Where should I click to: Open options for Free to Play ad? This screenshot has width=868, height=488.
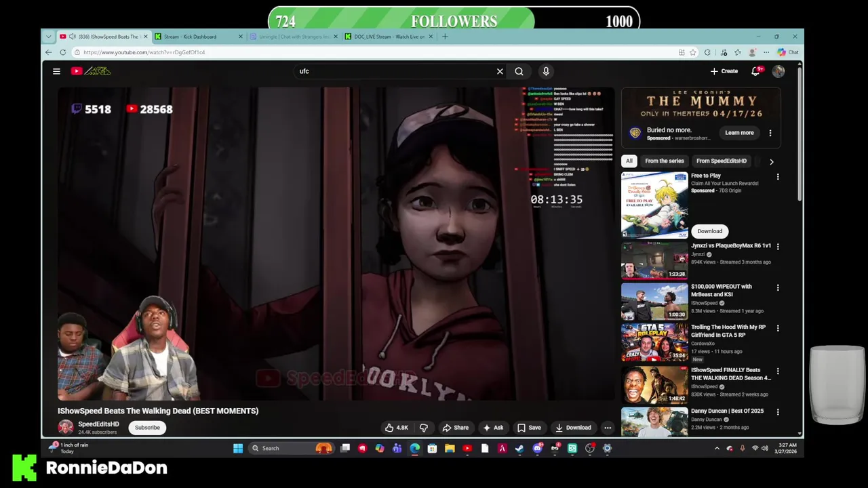778,177
